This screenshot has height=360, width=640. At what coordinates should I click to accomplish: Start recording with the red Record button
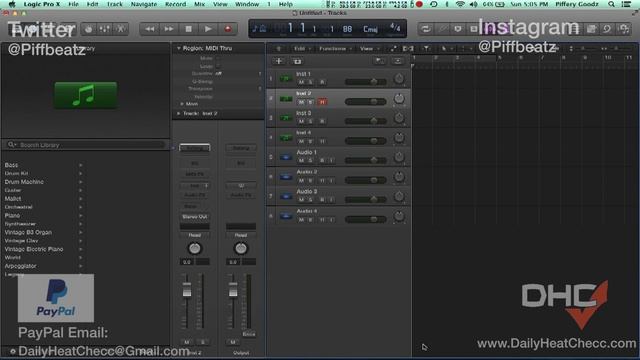tap(228, 29)
